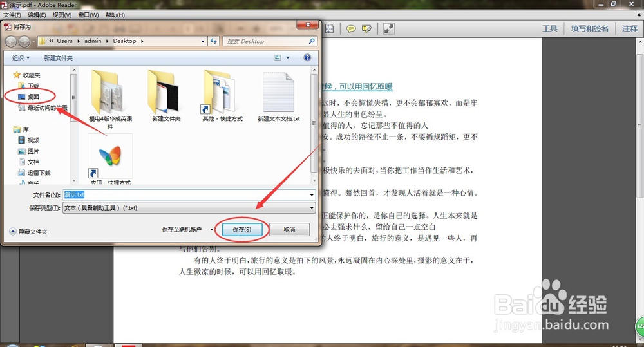
Task: Click the file list scrollbar down arrow
Action: [314, 180]
